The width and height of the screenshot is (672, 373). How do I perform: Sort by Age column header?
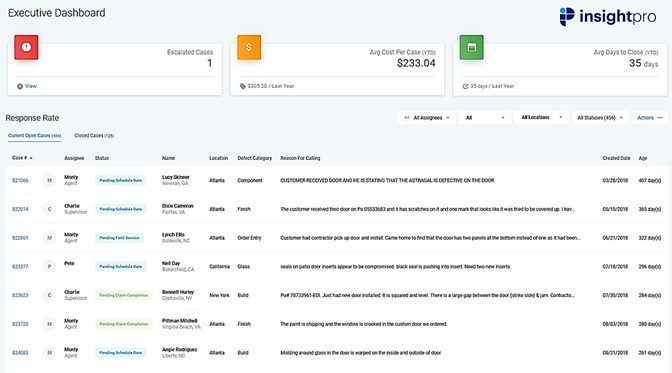(x=643, y=158)
